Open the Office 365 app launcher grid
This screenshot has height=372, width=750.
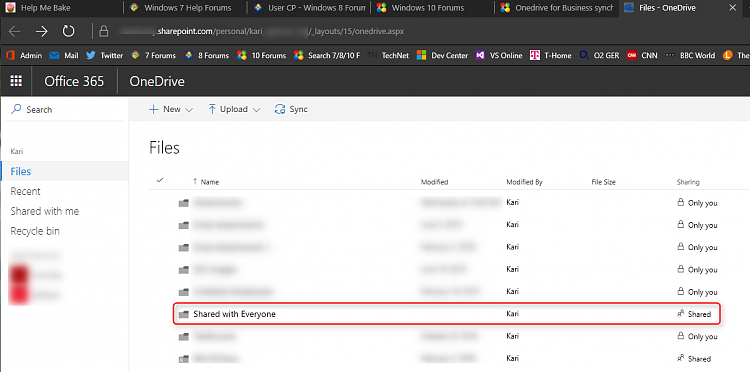(x=16, y=81)
